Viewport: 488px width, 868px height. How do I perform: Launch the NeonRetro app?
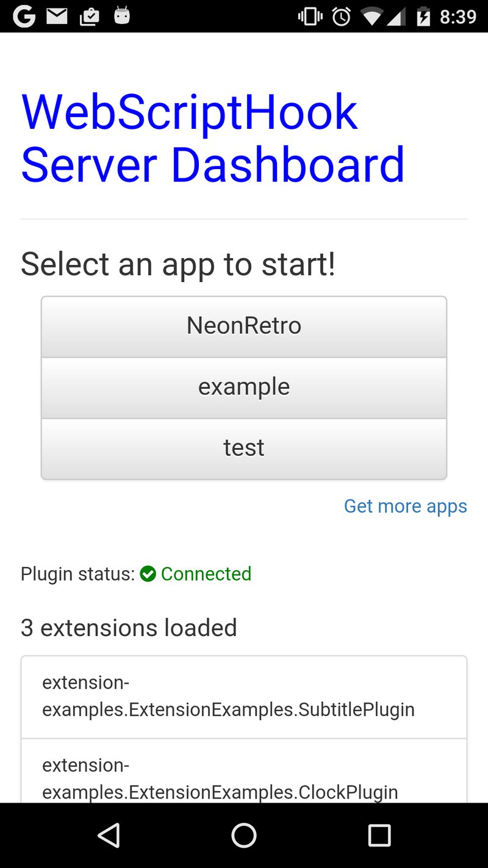point(244,326)
